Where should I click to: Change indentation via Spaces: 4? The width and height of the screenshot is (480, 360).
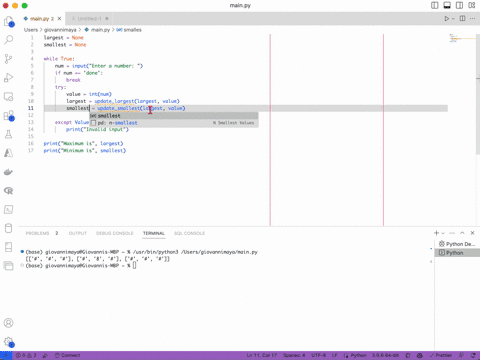[294, 355]
